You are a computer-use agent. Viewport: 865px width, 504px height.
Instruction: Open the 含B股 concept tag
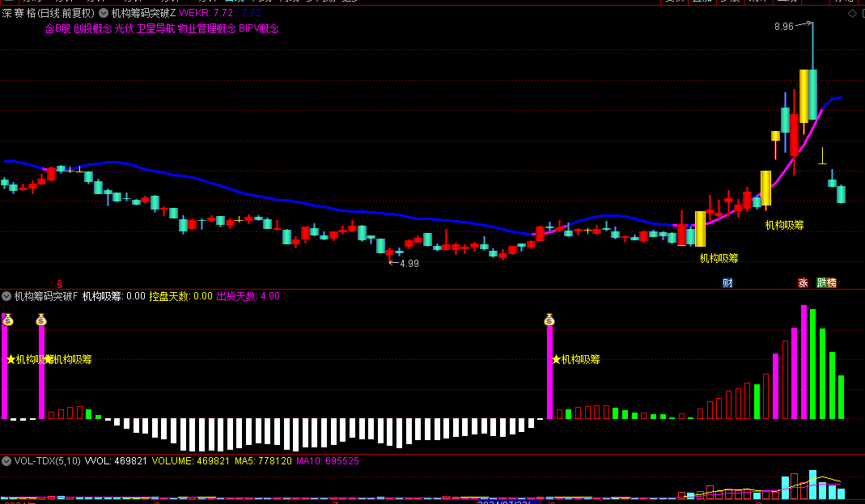57,28
